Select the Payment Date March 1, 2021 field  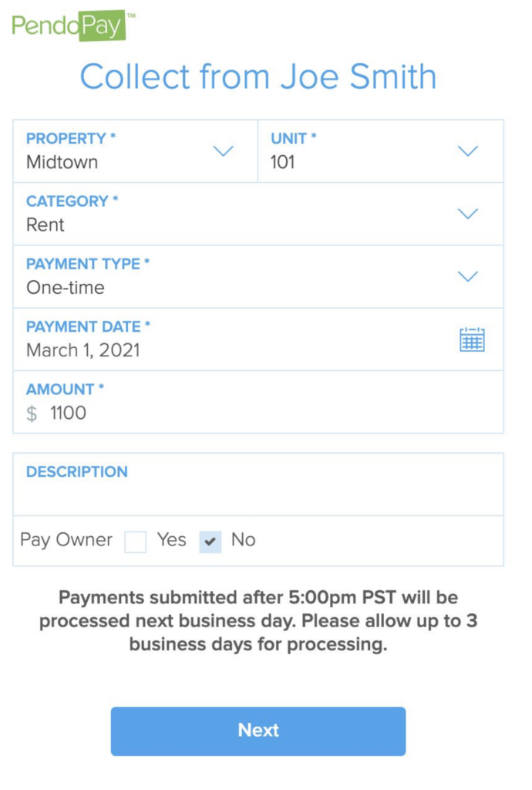click(x=258, y=339)
